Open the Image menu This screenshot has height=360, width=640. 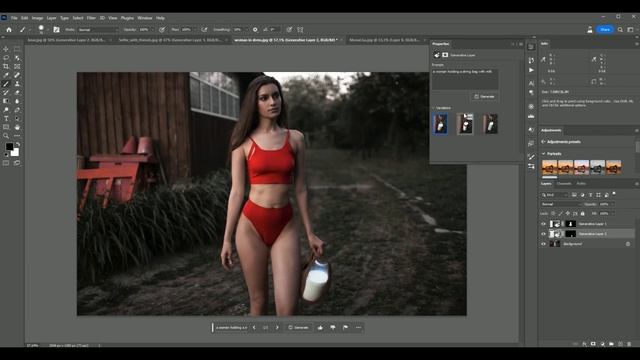[37, 18]
